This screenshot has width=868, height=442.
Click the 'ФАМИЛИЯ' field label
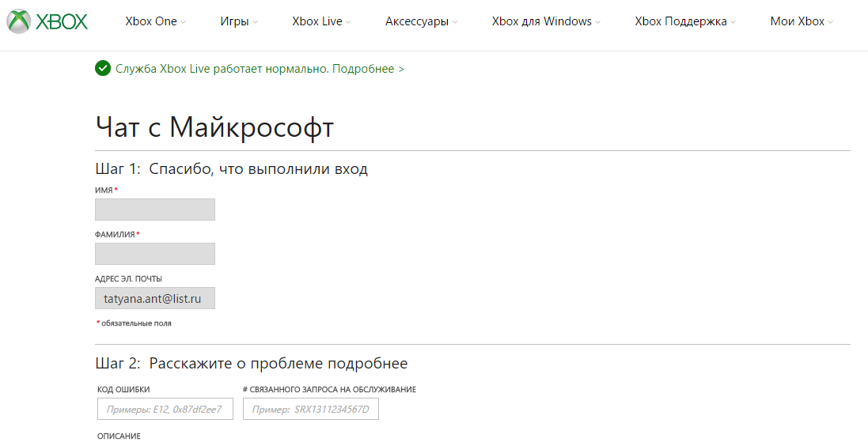(115, 235)
